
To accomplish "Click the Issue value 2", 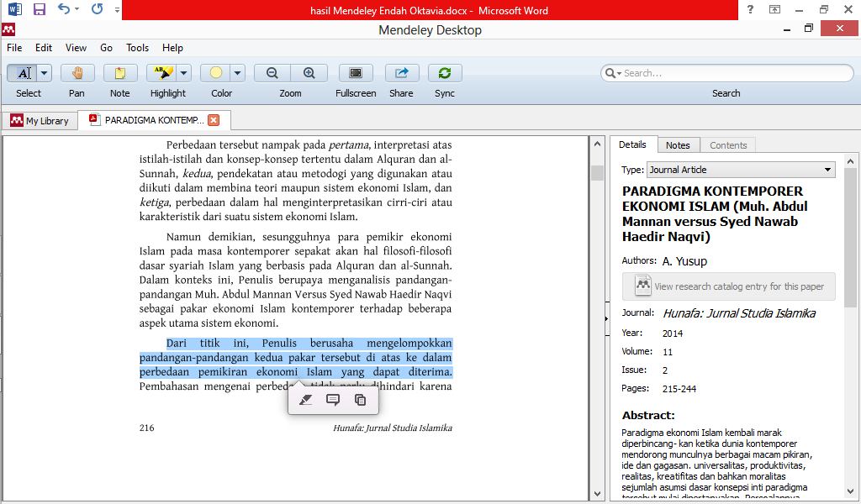I will 665,370.
